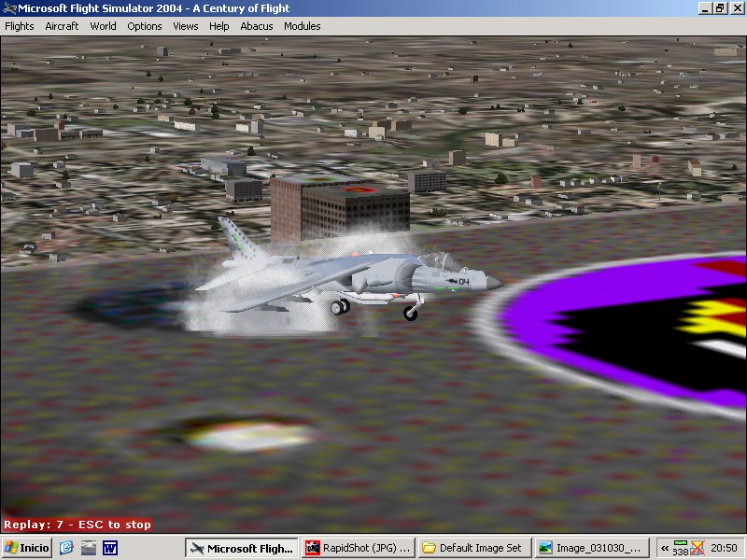747x560 pixels.
Task: Click the Flight Simulator title bar airplane icon
Action: (9, 8)
